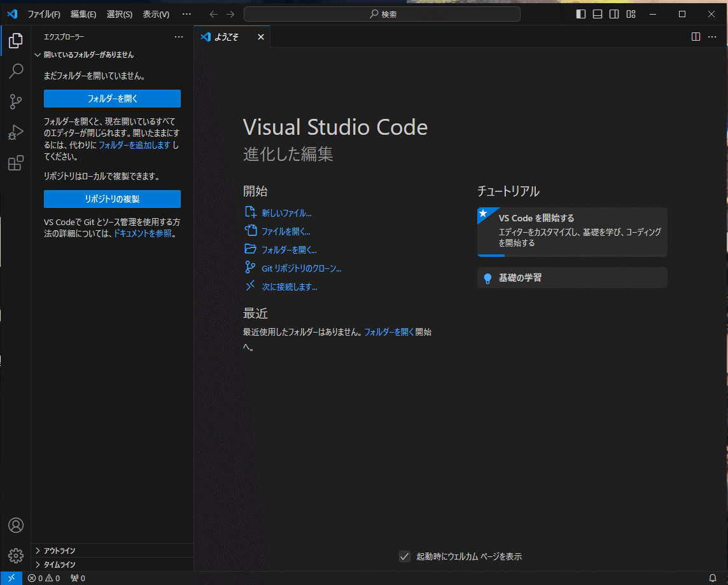Click the Split Editor icon
Screen dimensions: 728x585
pos(696,37)
